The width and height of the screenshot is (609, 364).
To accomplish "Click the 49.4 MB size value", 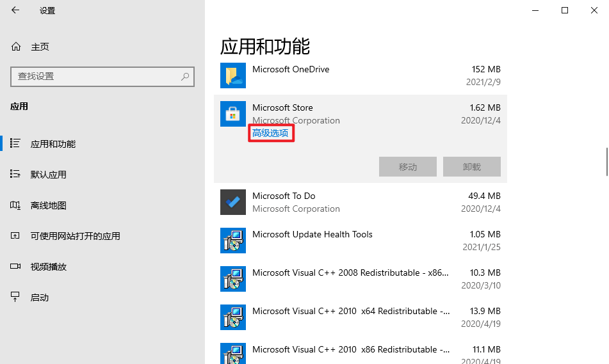I will [x=485, y=196].
